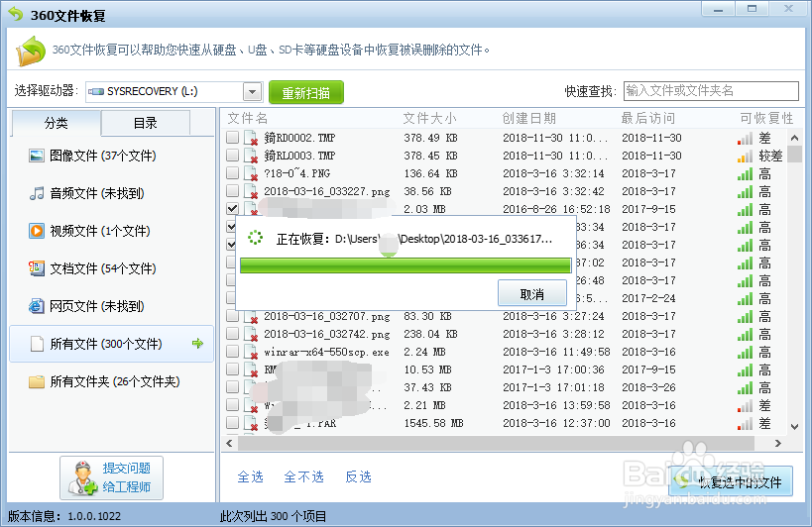Viewport: 812px width, 527px height.
Task: Click the engineer doctor icon in 提交问题
Action: pyautogui.click(x=83, y=477)
